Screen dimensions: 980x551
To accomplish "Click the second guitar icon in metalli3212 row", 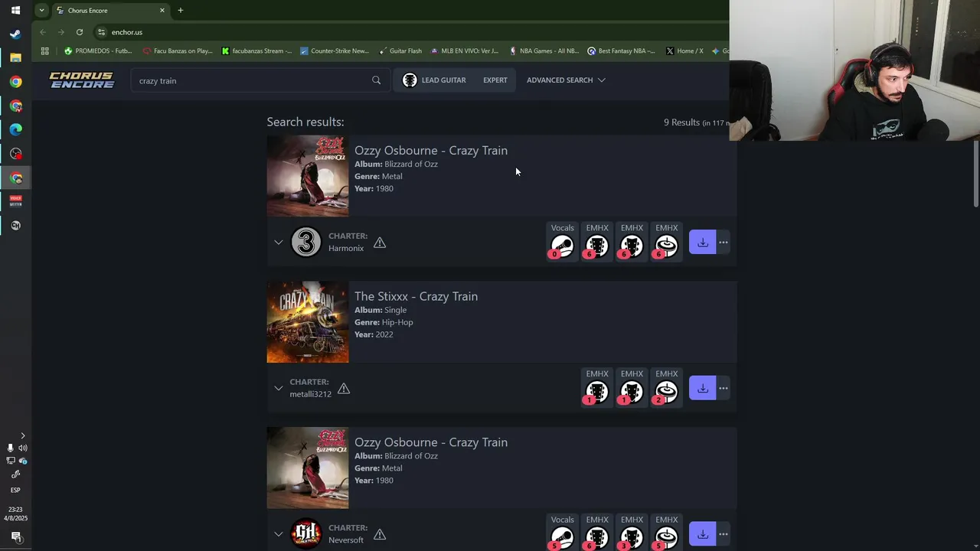I will [632, 392].
